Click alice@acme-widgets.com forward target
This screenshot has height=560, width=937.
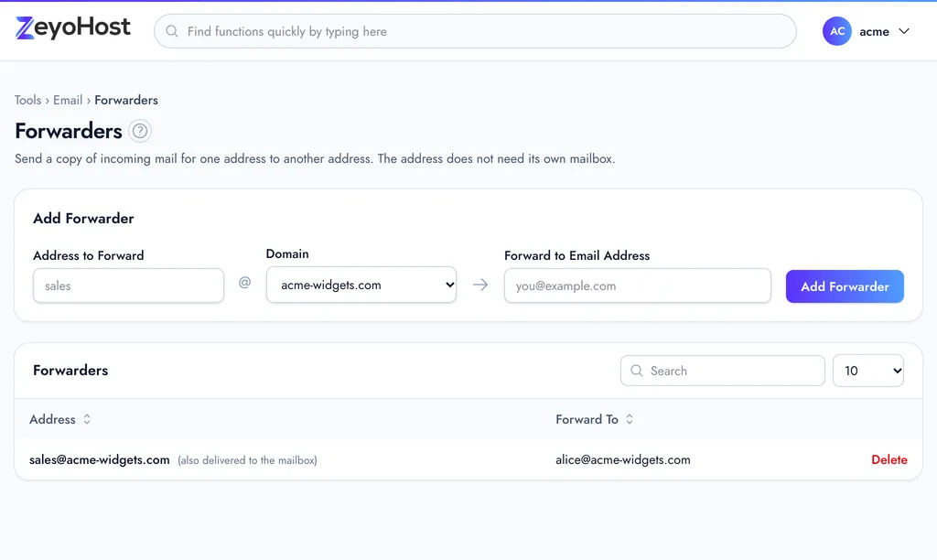click(x=622, y=459)
